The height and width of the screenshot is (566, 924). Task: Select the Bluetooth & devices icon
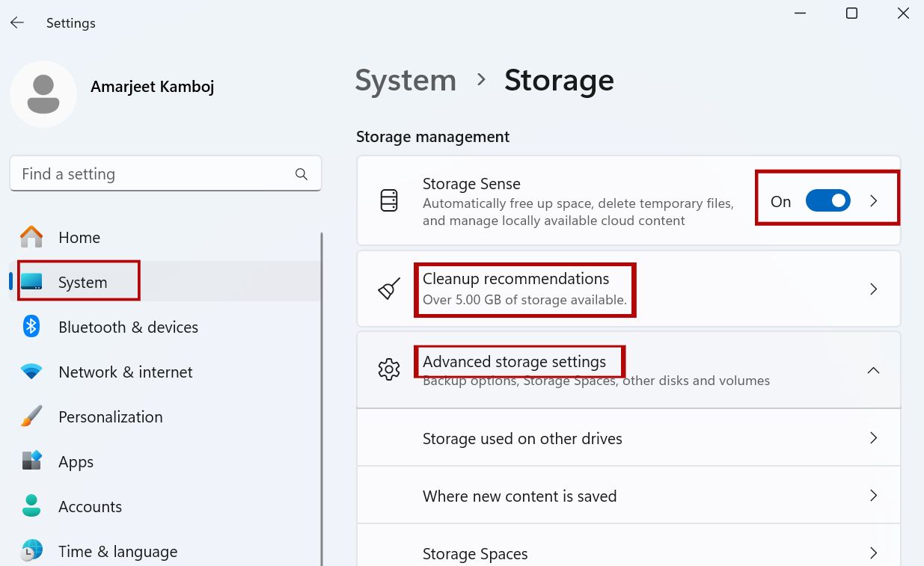[x=31, y=327]
